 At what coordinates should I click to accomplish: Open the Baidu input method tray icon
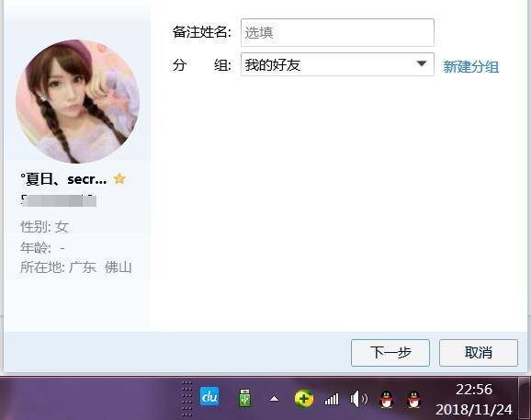click(x=209, y=396)
